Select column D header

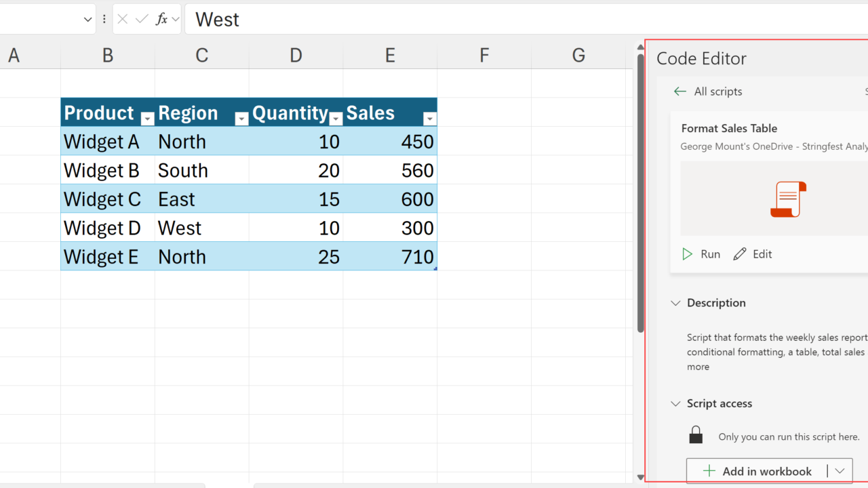(x=296, y=56)
